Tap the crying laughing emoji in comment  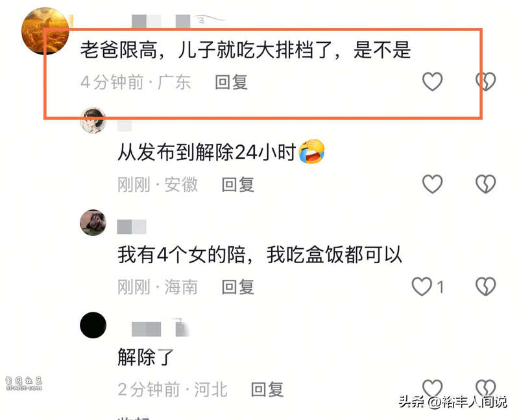(311, 152)
